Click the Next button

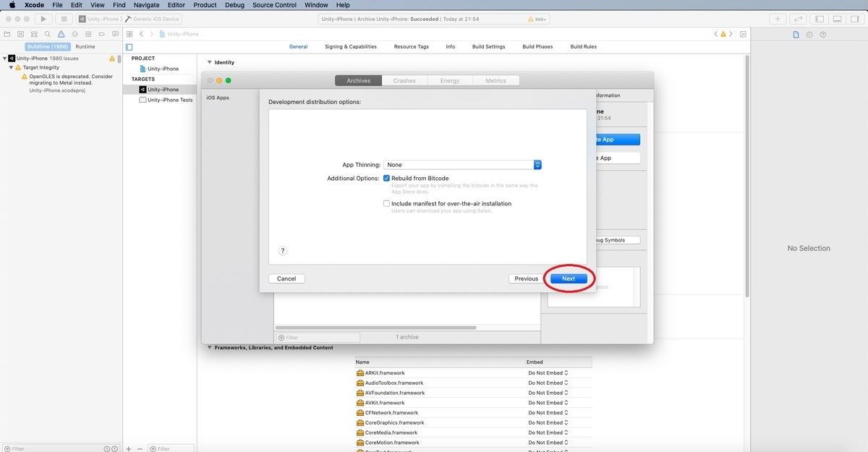569,278
